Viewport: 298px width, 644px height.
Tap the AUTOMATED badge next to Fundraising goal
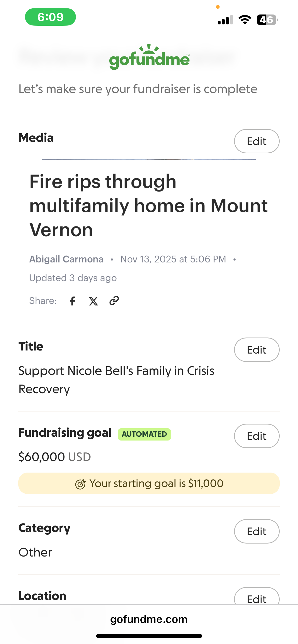pos(144,434)
